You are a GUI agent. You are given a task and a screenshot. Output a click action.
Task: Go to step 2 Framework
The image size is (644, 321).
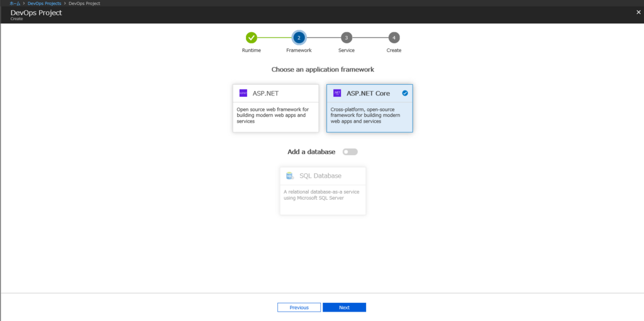pos(299,38)
